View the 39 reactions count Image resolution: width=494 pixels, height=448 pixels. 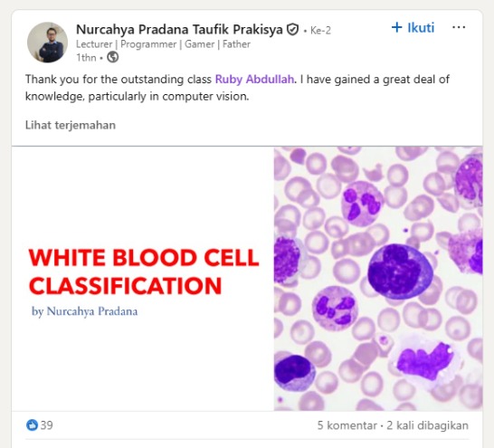click(x=47, y=425)
